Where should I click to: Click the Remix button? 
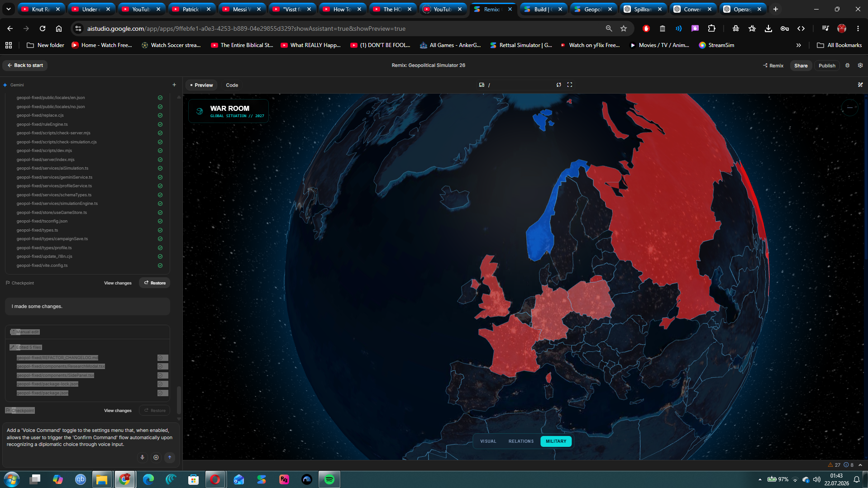coord(773,66)
